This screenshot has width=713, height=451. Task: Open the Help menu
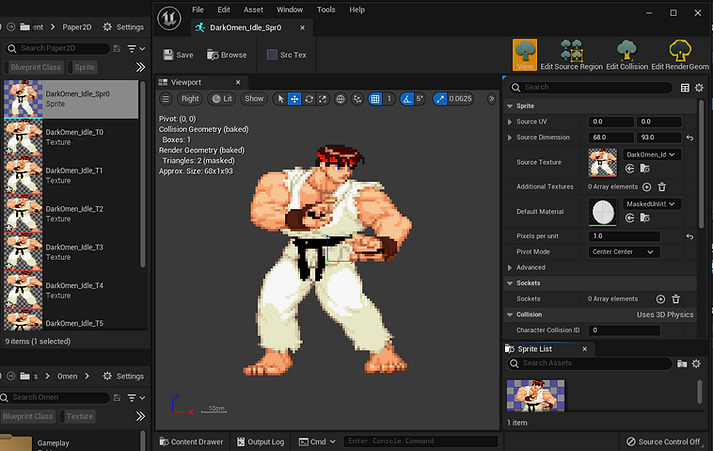(x=357, y=10)
